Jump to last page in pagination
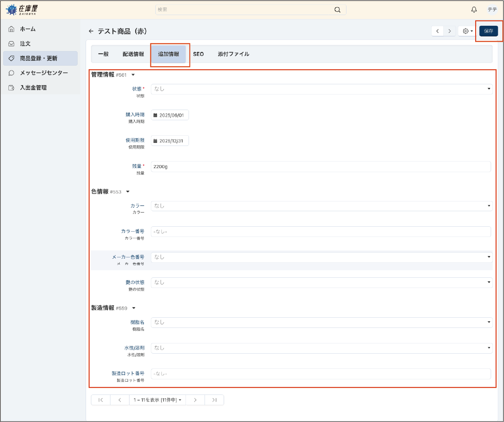 click(214, 400)
